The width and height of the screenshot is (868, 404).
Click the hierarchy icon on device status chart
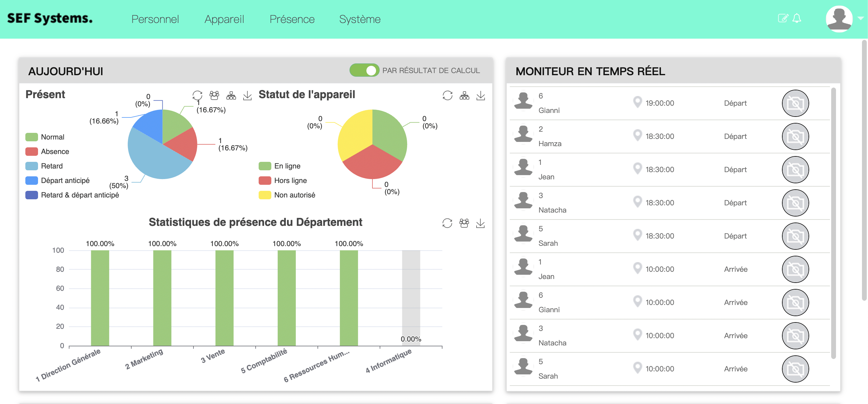(464, 95)
